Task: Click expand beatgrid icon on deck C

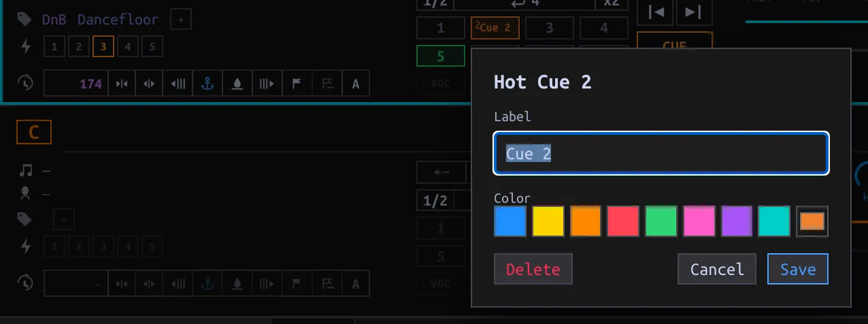Action: click(148, 283)
